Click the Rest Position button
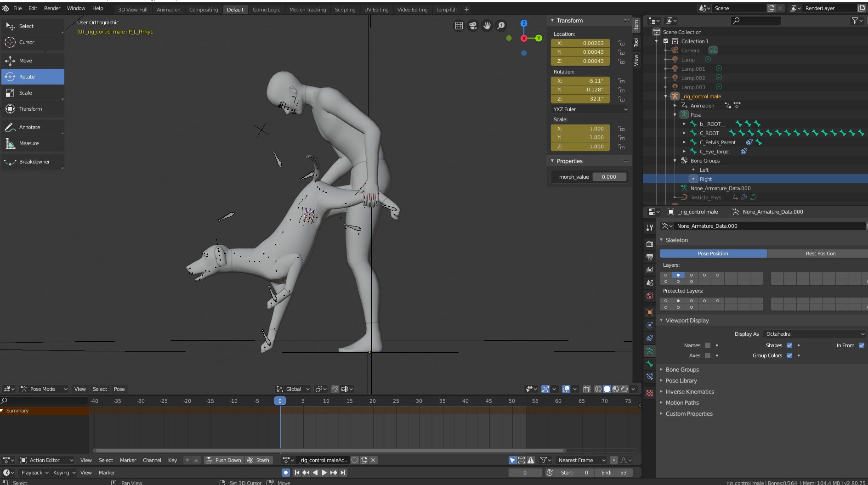This screenshot has width=868, height=485. pos(820,254)
